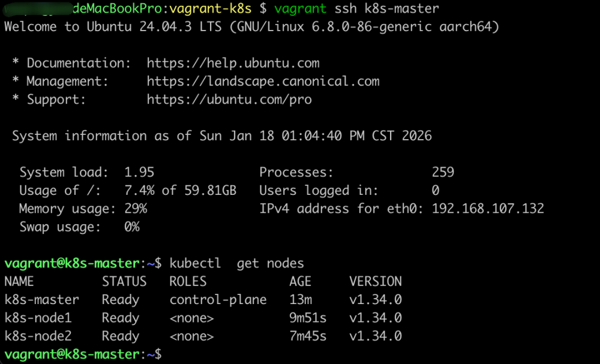Viewport: 600px width, 364px height.
Task: Select the k8s-node2 row name
Action: click(38, 336)
